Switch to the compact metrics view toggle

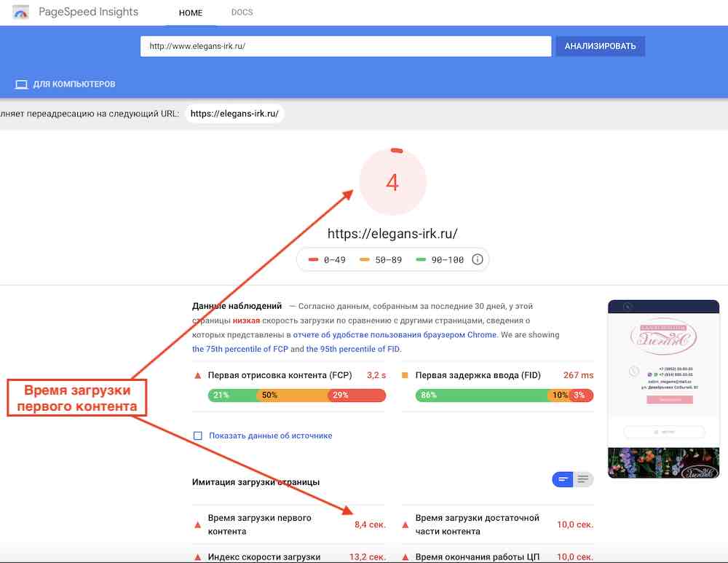coord(563,479)
